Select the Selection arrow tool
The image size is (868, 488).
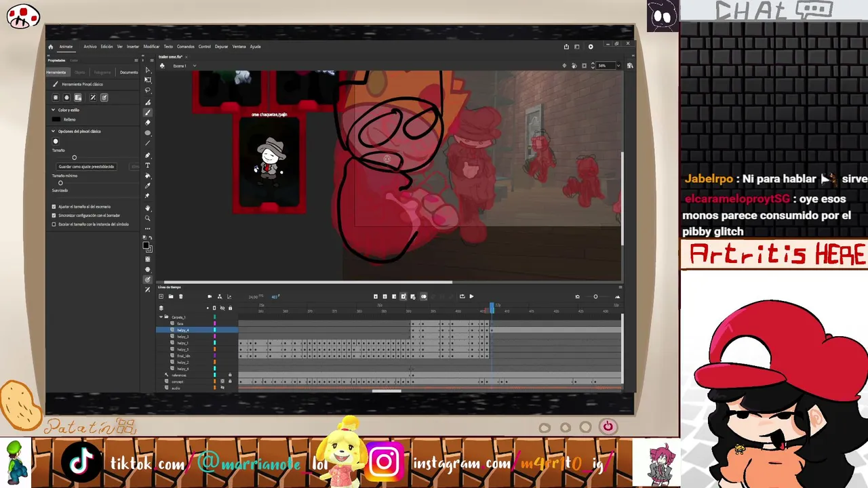[x=148, y=70]
